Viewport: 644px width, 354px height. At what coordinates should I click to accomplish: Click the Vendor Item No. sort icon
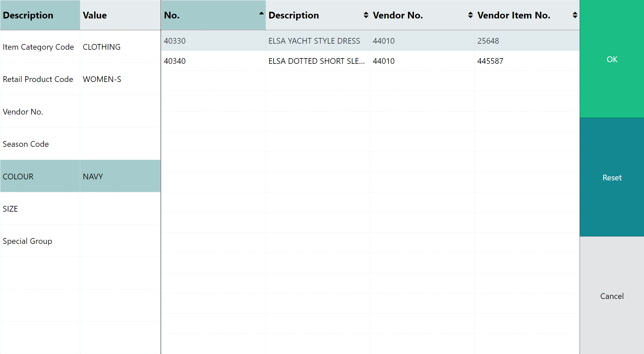point(574,15)
